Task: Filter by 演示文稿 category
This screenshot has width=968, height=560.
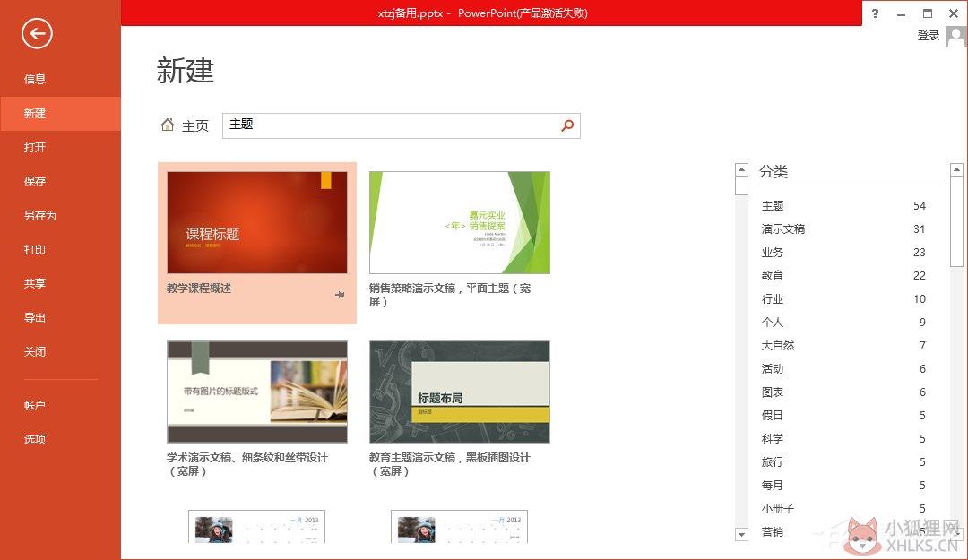Action: click(x=843, y=229)
